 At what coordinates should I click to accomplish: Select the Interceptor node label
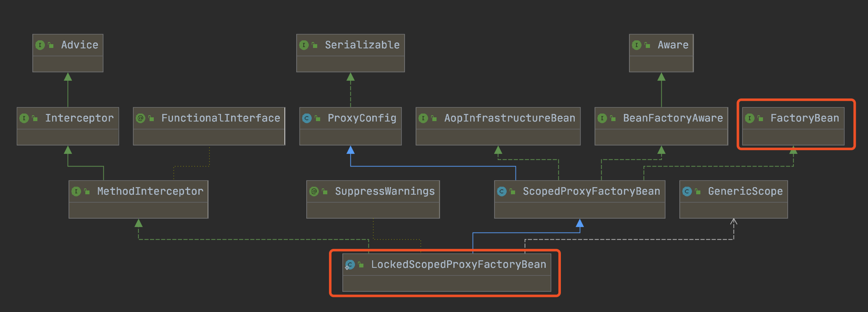[79, 118]
